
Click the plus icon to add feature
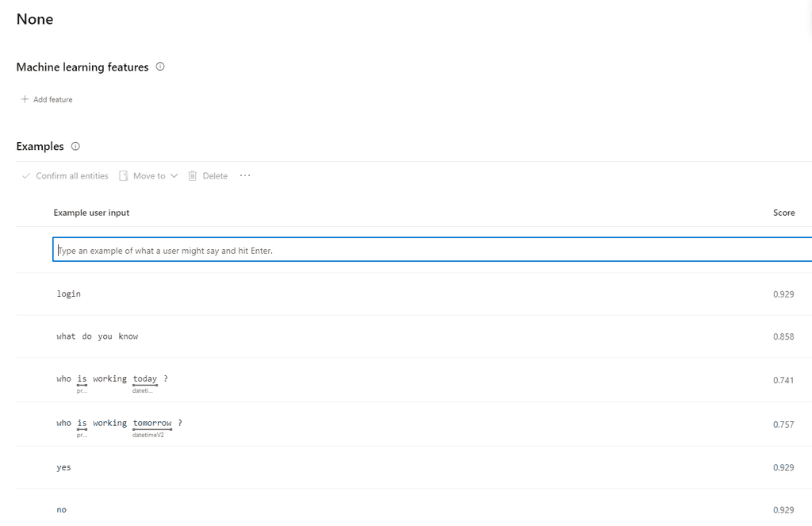[x=25, y=100]
